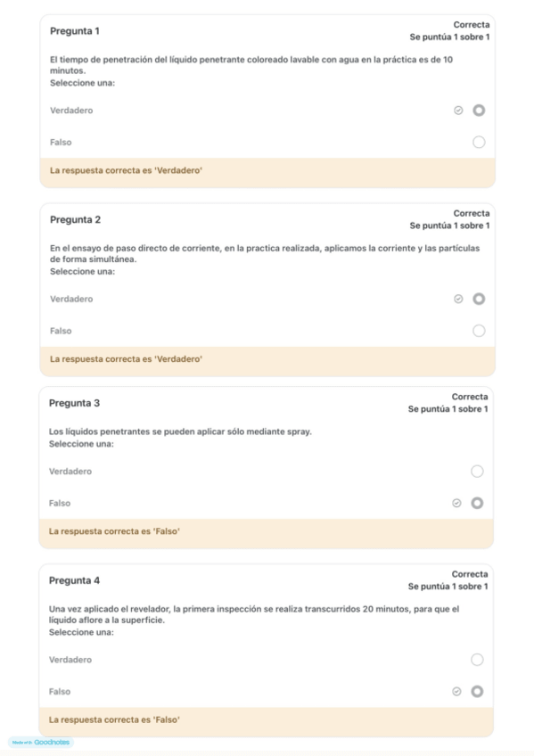
Task: Select the 'Verdadero' radio button in Pregunta 4
Action: 479,660
